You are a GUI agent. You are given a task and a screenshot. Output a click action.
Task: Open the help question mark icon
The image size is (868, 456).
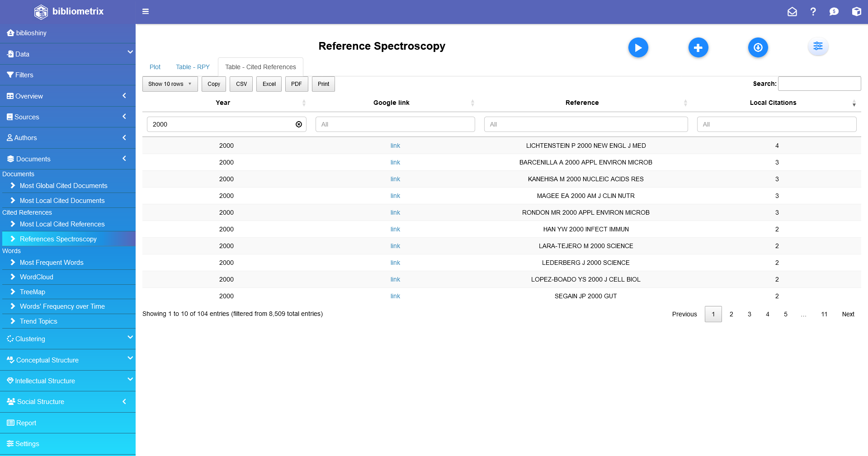pos(813,12)
